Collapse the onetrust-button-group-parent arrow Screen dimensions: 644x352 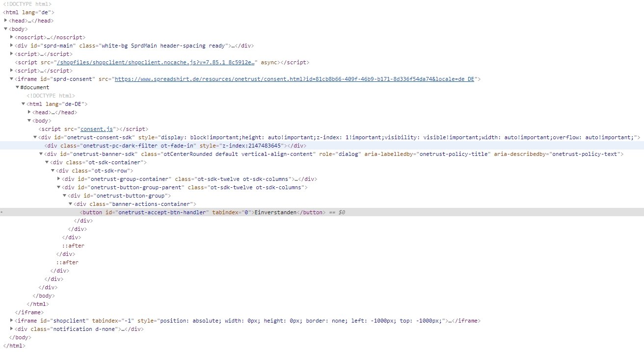click(x=58, y=187)
